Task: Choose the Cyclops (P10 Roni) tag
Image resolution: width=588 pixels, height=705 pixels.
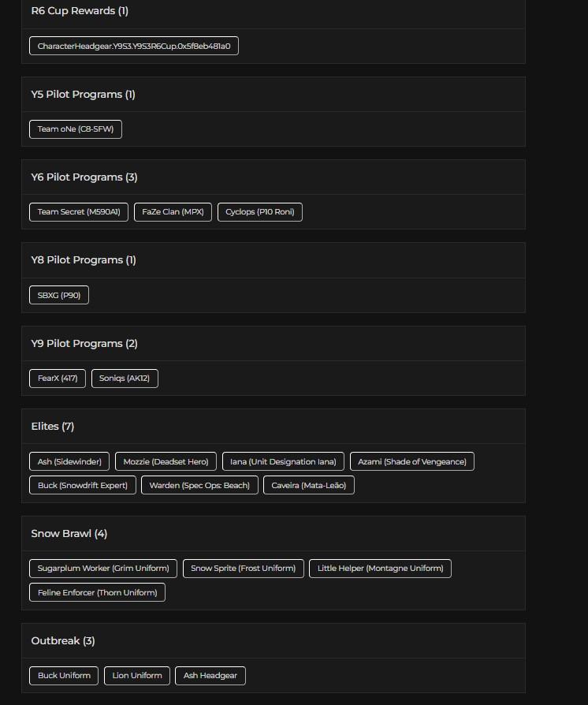Action: tap(260, 212)
